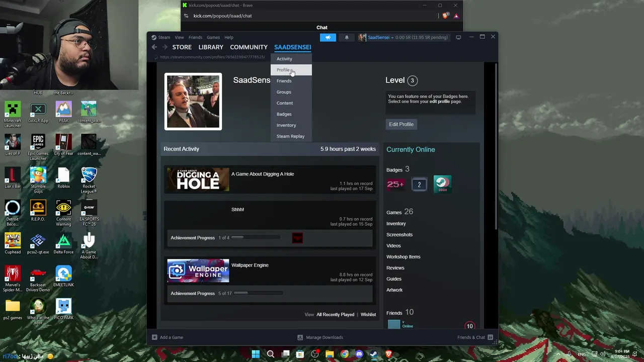This screenshot has height=362, width=644.
Task: Open the Games menu in Steam
Action: pos(213,37)
